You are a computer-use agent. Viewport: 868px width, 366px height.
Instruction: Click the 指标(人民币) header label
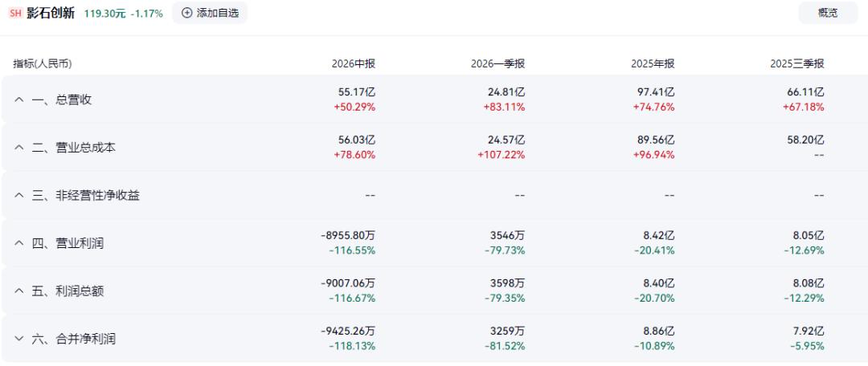[x=43, y=64]
